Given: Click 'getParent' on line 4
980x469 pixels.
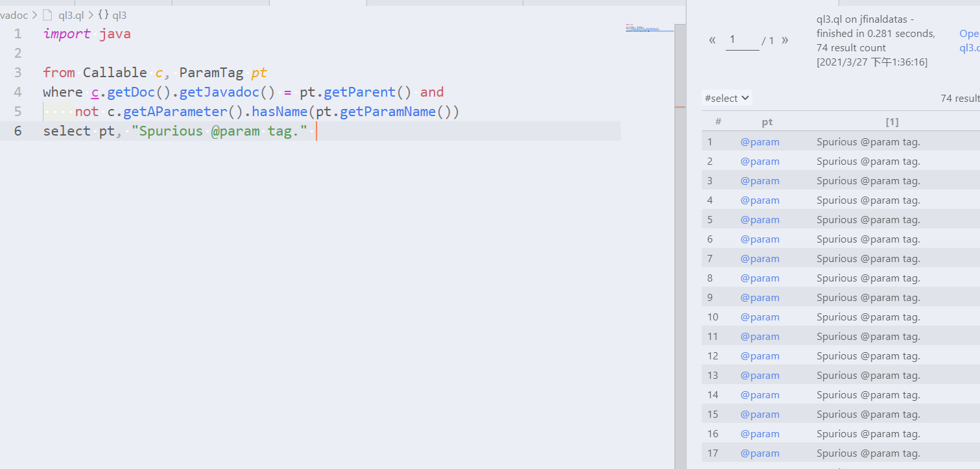Looking at the screenshot, I should click(x=360, y=92).
